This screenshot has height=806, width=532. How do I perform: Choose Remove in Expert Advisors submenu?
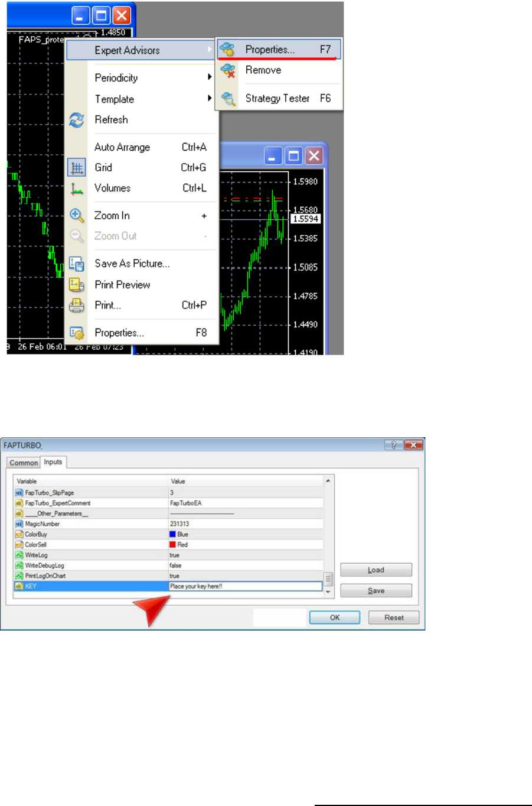(x=263, y=70)
